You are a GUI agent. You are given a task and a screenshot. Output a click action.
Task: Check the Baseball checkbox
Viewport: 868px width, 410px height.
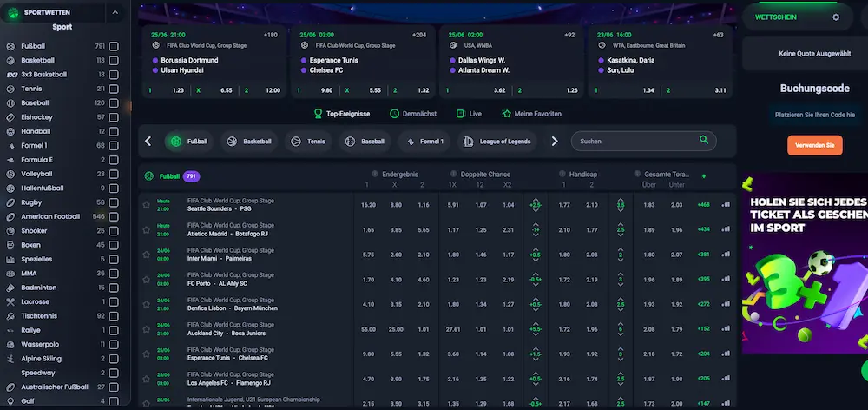114,103
